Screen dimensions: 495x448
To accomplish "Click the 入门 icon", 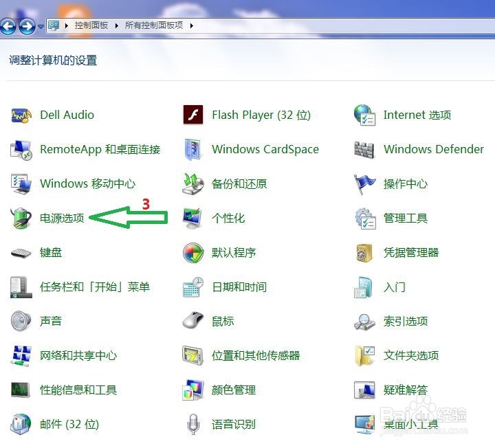I will [364, 287].
